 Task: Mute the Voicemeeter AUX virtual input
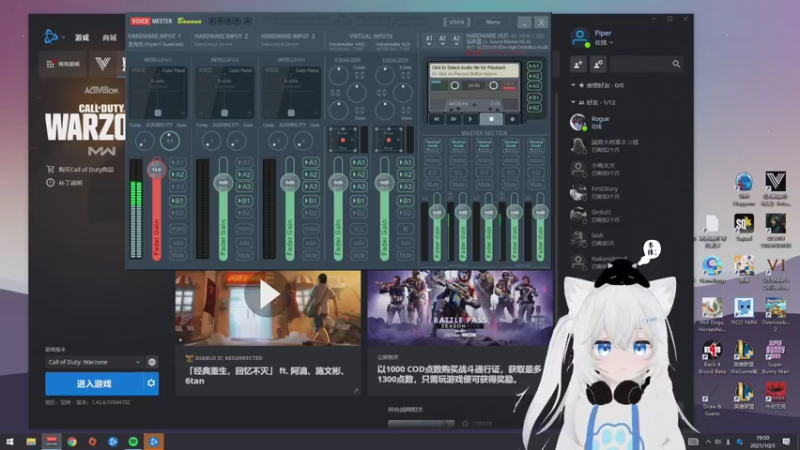click(405, 255)
